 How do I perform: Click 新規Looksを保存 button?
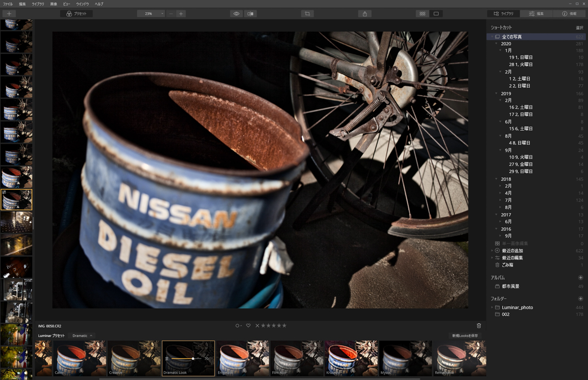click(x=465, y=336)
